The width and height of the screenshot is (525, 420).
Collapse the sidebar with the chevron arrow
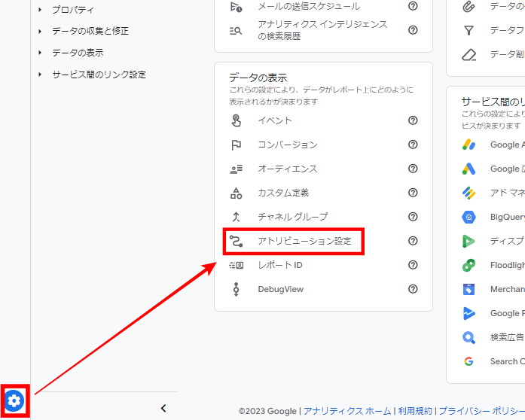163,408
